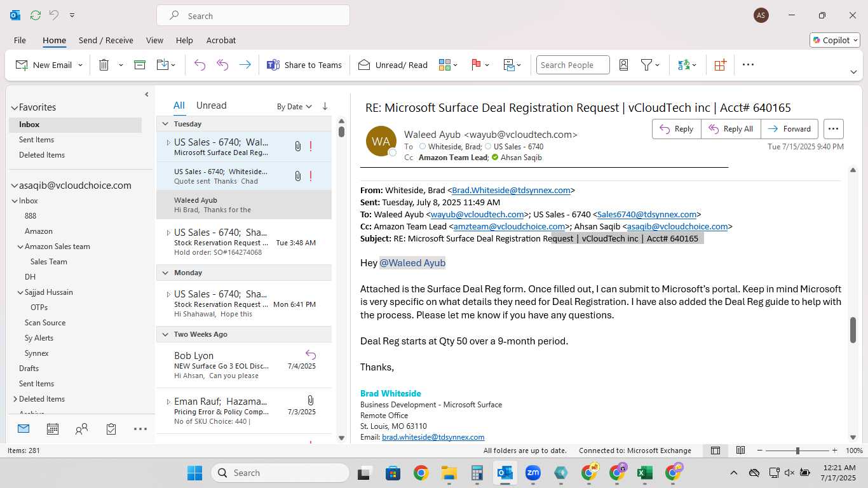Open the Bob Lyon email
Viewport: 868px width, 488px height.
[244, 365]
